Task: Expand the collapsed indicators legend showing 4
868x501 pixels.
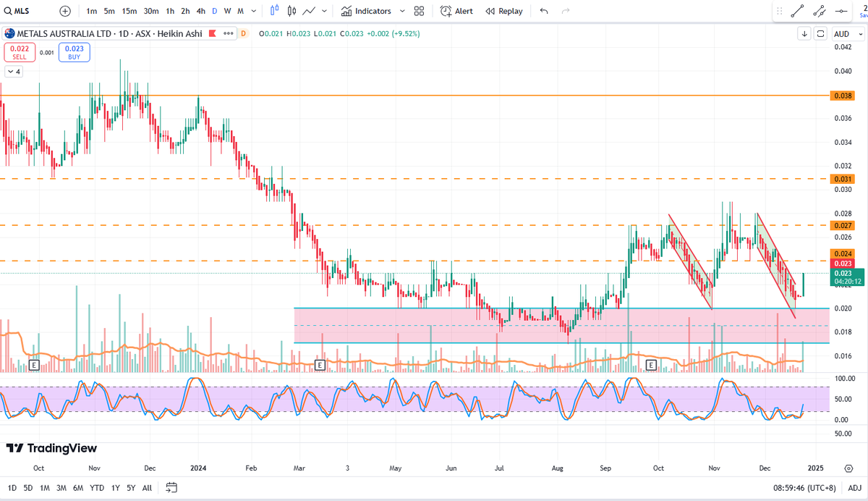Action: coord(14,72)
